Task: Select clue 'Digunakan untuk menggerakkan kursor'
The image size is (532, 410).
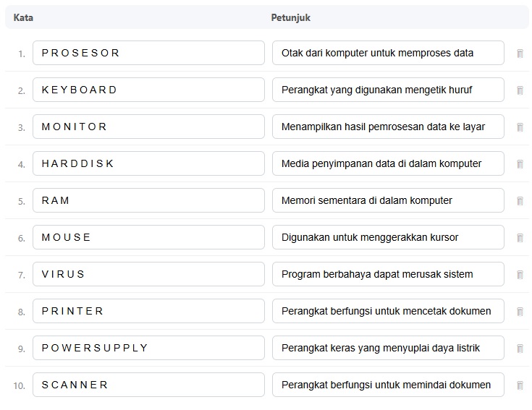Action: click(x=388, y=237)
